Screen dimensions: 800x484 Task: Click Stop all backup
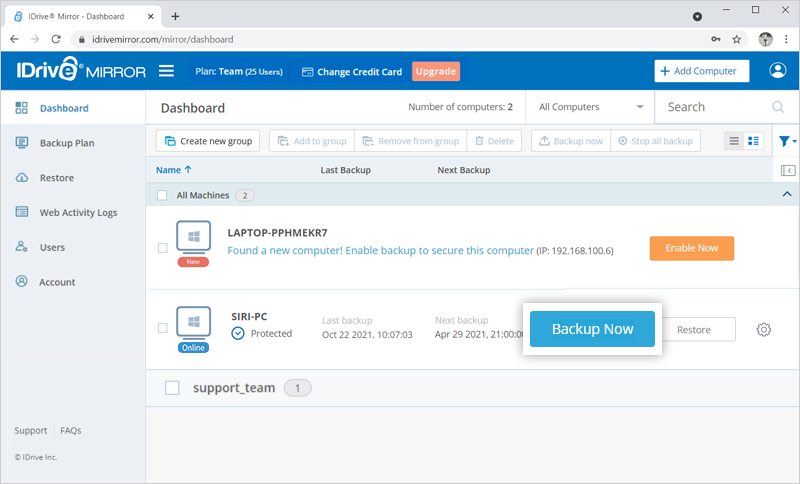tap(656, 141)
